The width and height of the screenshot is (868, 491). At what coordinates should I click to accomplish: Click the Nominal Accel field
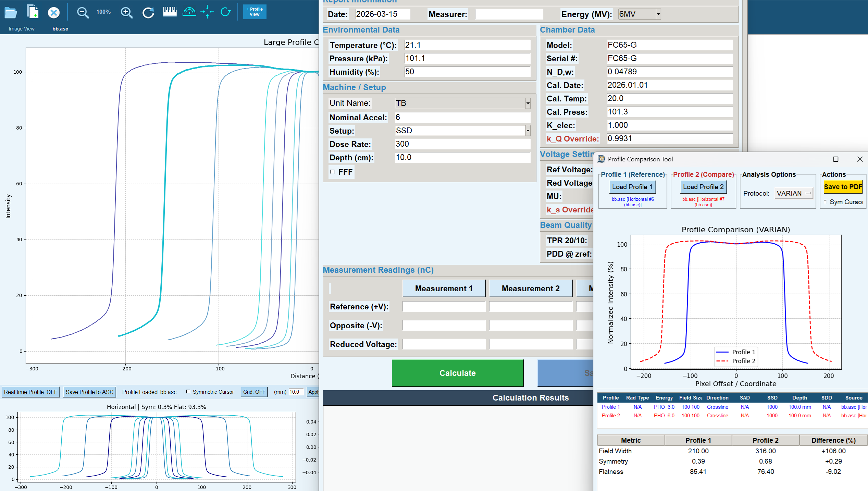pyautogui.click(x=462, y=117)
